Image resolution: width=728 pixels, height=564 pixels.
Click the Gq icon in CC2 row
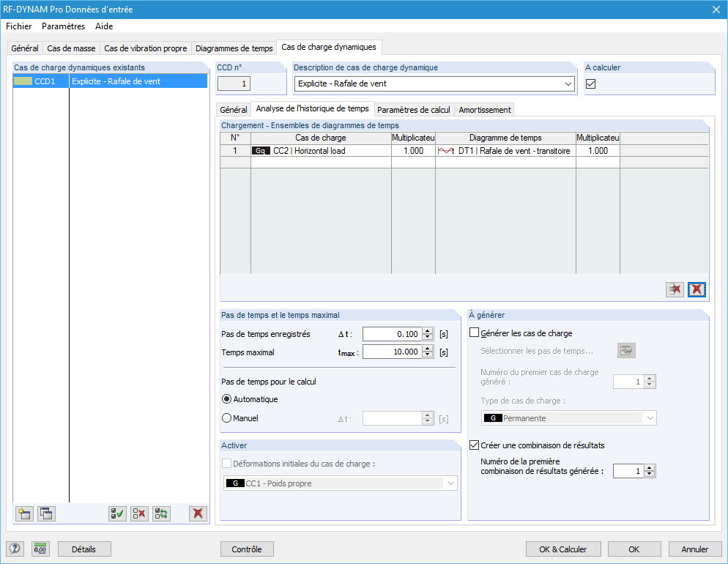(261, 151)
